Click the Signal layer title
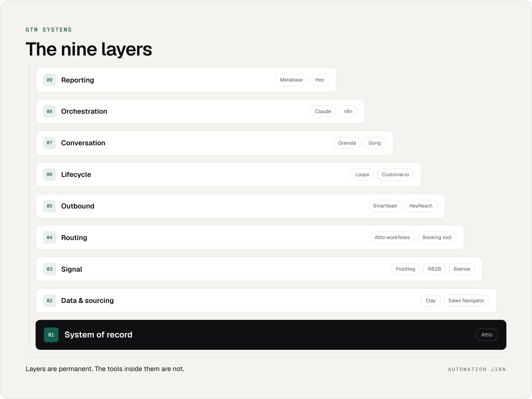This screenshot has height=399, width=532. click(72, 269)
